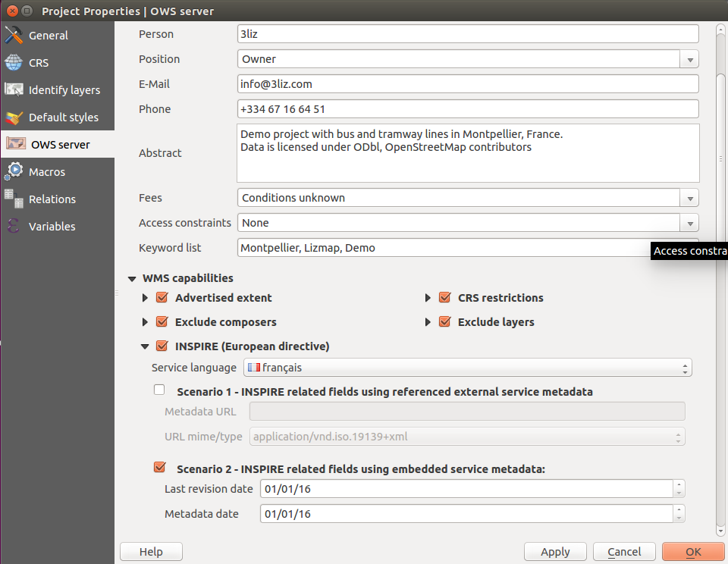This screenshot has height=564, width=728.
Task: Expand the Advertised extent group
Action: coord(145,298)
